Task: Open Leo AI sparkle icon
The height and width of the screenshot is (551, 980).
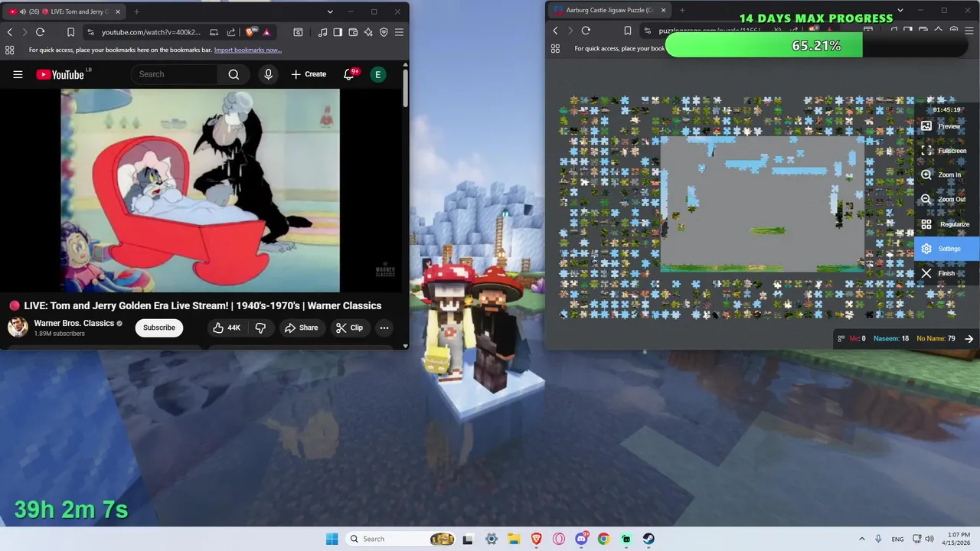Action: (368, 32)
